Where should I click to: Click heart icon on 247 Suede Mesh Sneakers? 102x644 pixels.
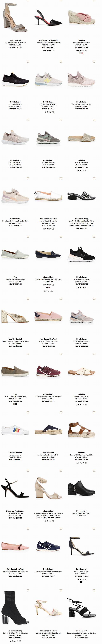click(61, 62)
